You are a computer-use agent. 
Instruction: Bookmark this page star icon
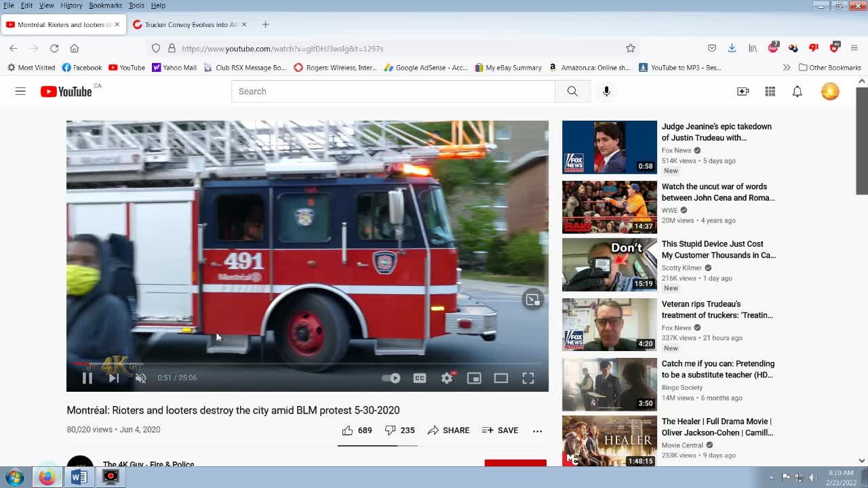(x=631, y=48)
